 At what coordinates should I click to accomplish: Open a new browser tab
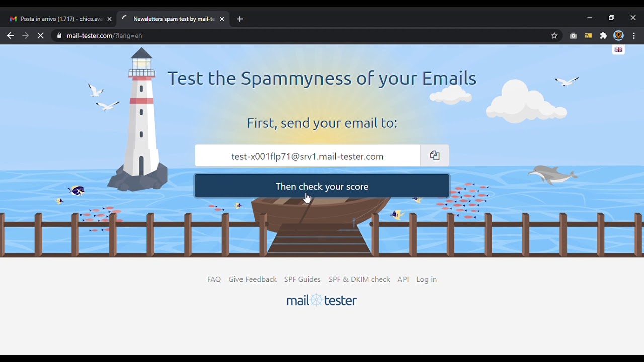click(240, 19)
